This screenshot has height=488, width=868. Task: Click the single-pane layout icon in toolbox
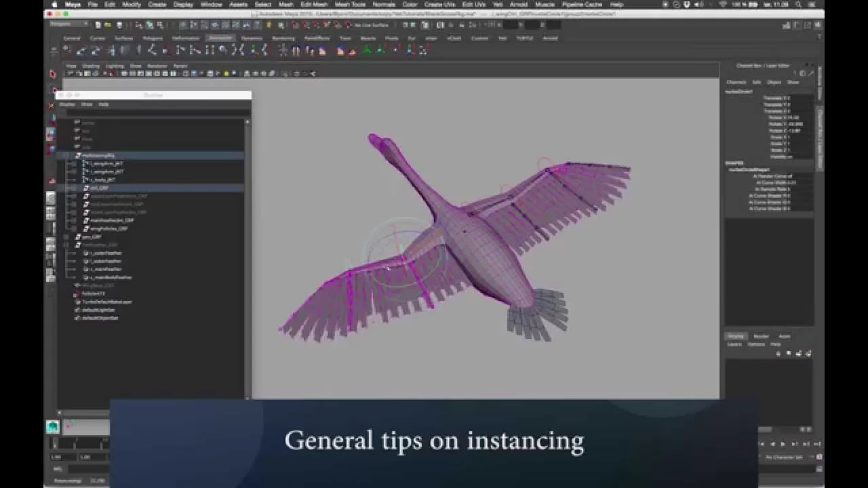coord(51,198)
